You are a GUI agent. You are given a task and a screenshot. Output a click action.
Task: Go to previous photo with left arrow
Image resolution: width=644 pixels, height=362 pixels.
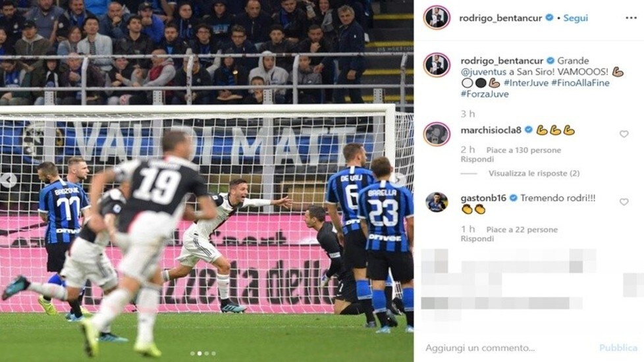click(x=8, y=180)
